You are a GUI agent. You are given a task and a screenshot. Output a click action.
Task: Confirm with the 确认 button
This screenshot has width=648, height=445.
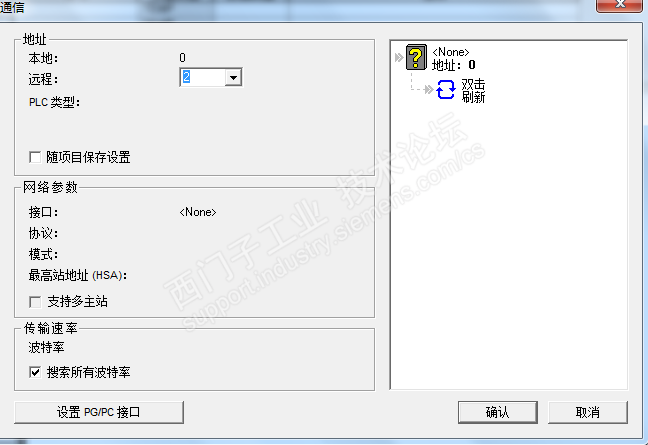pos(498,412)
